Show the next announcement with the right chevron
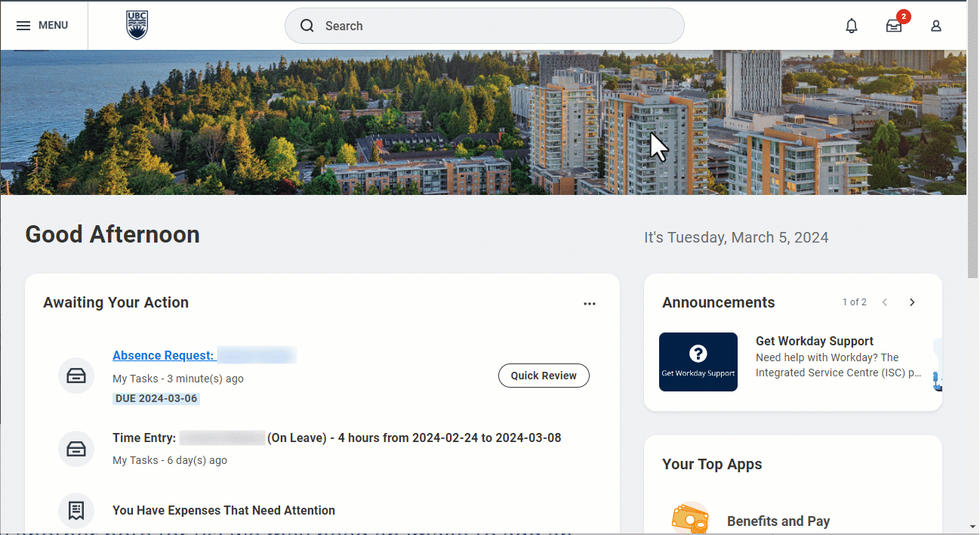Screen dimensions: 980x535 pos(911,302)
